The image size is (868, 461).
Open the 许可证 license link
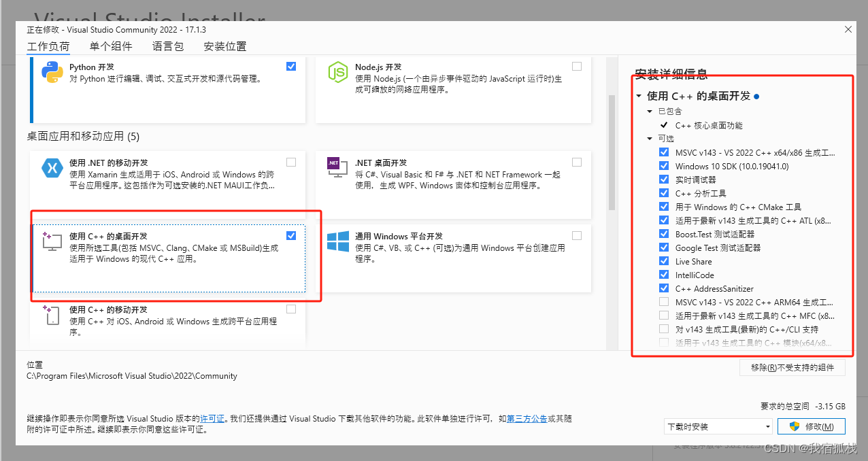tap(212, 419)
